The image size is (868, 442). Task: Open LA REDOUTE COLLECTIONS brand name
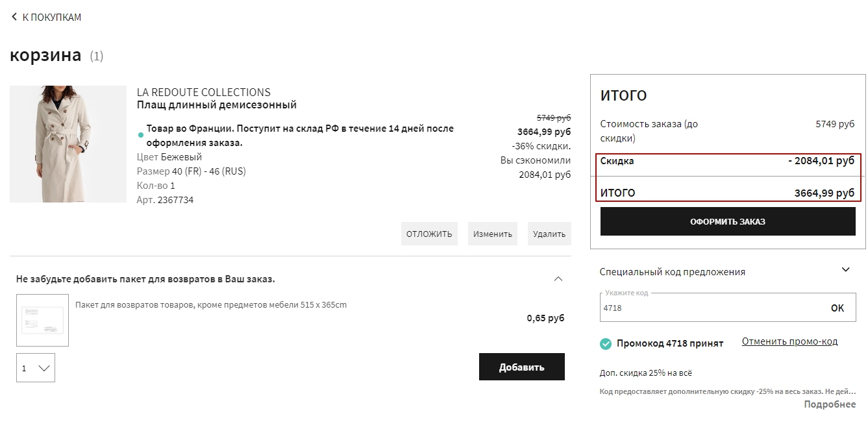click(x=203, y=92)
